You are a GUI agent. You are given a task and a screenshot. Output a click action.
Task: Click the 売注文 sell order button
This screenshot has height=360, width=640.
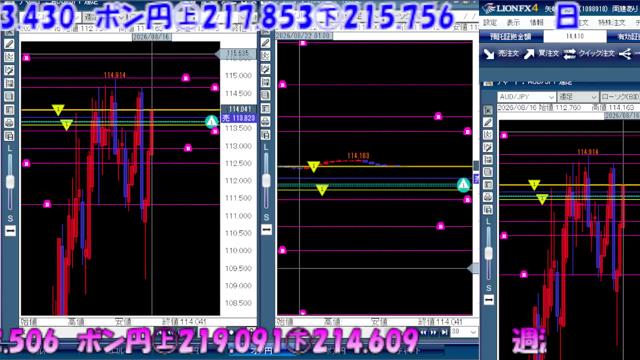(x=501, y=53)
